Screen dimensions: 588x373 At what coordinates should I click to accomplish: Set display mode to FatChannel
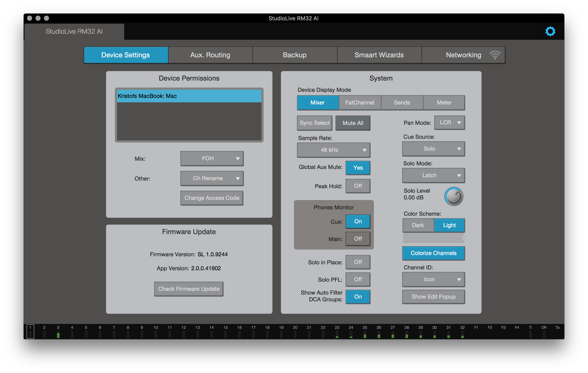point(360,103)
